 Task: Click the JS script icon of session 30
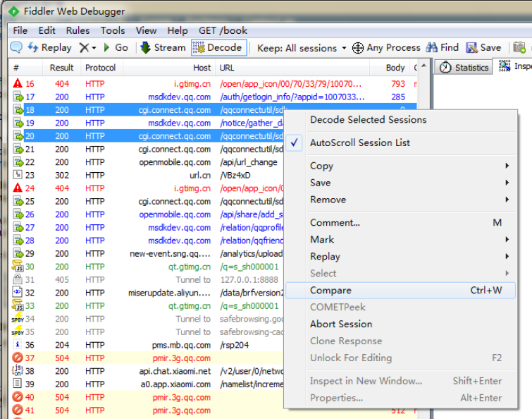(x=18, y=266)
